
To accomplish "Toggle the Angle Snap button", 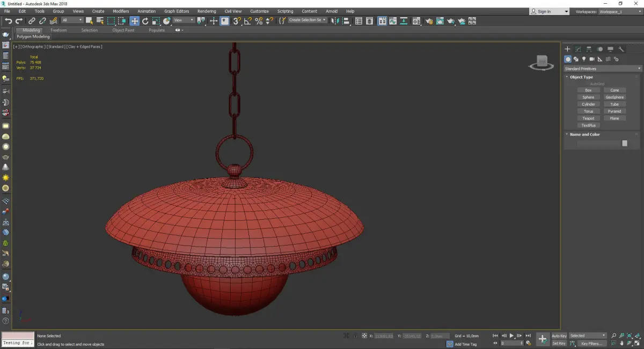I will [x=247, y=21].
